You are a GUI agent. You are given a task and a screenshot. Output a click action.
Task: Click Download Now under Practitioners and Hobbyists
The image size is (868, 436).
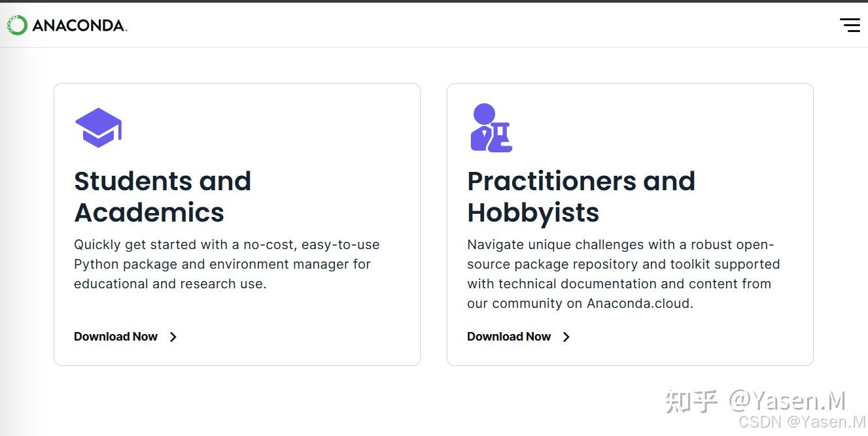tap(509, 337)
